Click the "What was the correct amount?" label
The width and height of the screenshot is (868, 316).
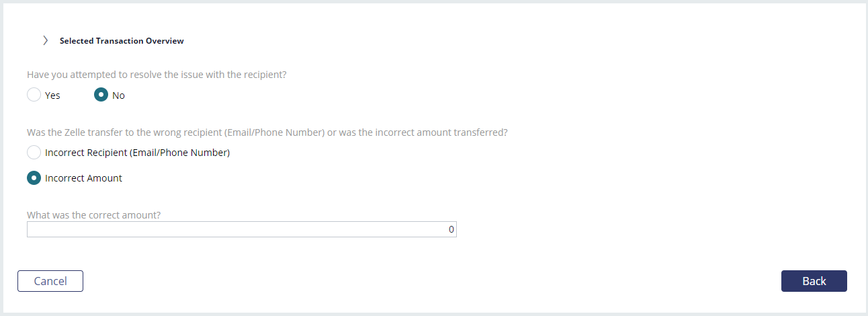point(98,215)
